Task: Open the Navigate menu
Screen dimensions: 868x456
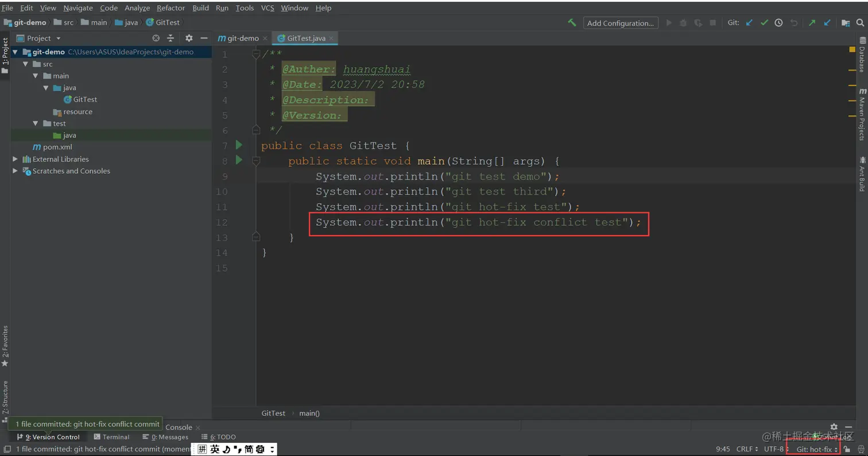Action: 77,8
